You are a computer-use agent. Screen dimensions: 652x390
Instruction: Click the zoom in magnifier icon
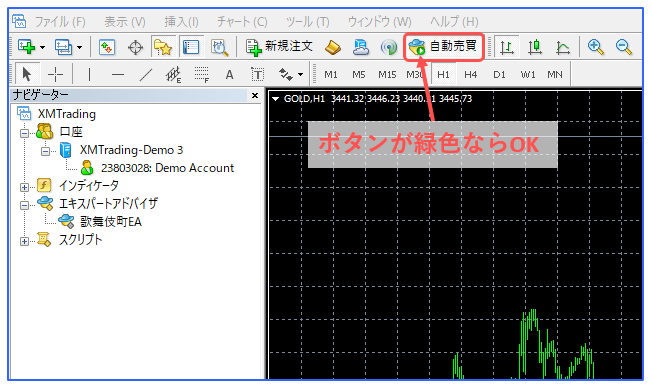[595, 47]
